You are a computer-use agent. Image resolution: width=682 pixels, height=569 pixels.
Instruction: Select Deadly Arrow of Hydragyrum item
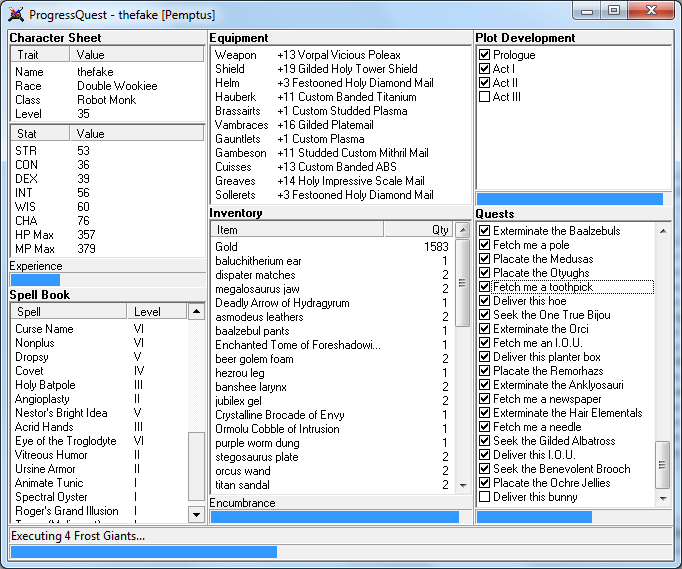click(x=332, y=303)
